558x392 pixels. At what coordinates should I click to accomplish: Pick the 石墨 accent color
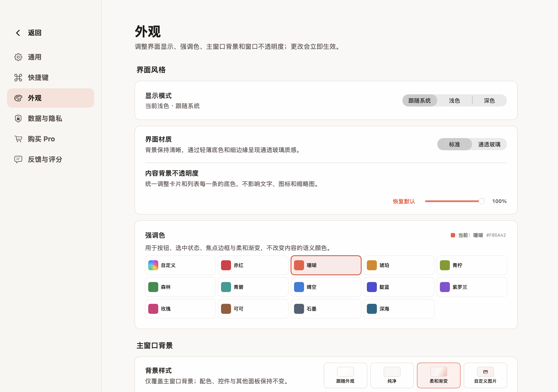pyautogui.click(x=326, y=309)
